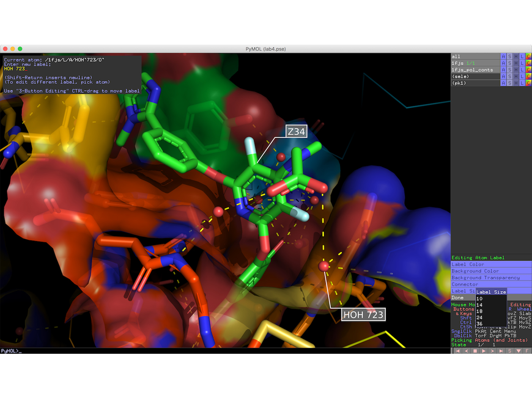The image size is (532, 399).
Task: Jump to last frame in movie controls
Action: point(501,351)
